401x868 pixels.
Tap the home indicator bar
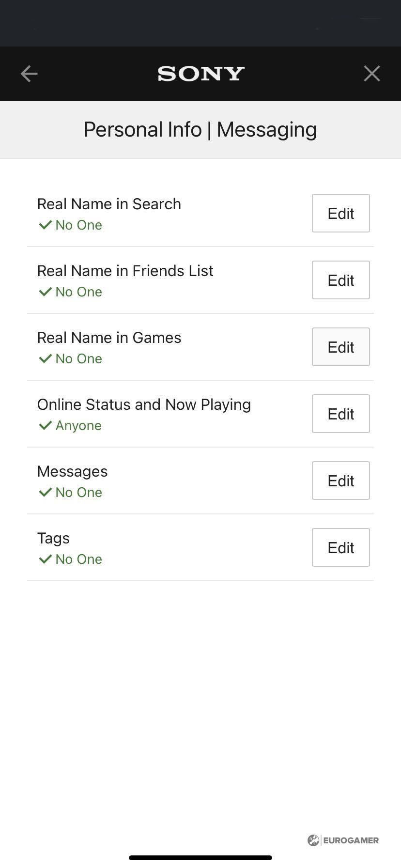coord(200,858)
